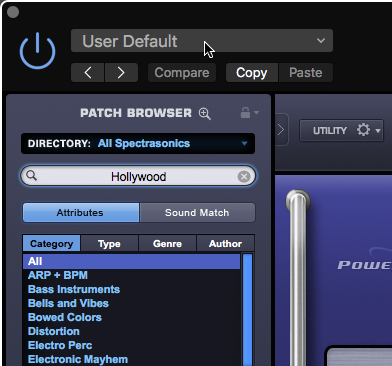Image resolution: width=392 pixels, height=366 pixels.
Task: Select the ARP + BPM category
Action: click(131, 275)
